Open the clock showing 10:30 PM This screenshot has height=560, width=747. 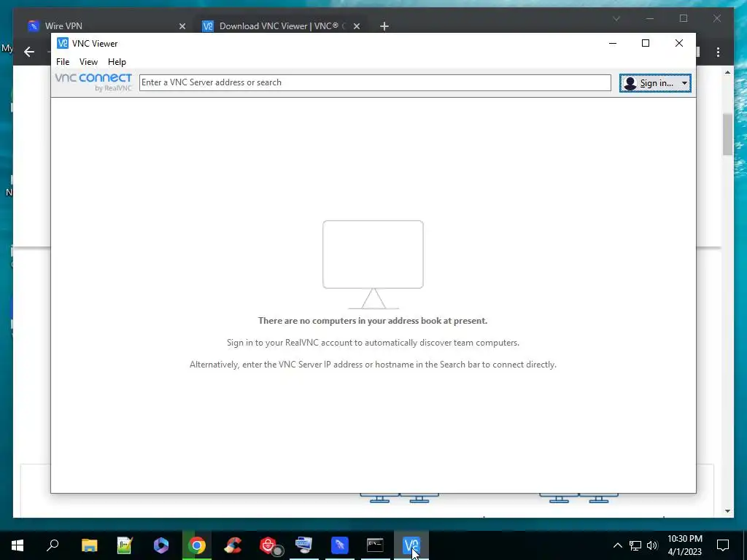[x=684, y=545]
